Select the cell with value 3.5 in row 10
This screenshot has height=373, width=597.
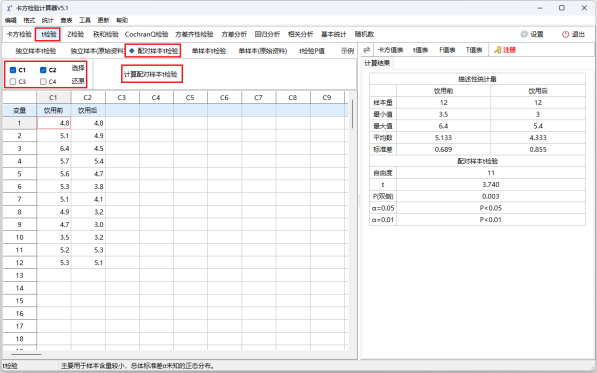54,237
